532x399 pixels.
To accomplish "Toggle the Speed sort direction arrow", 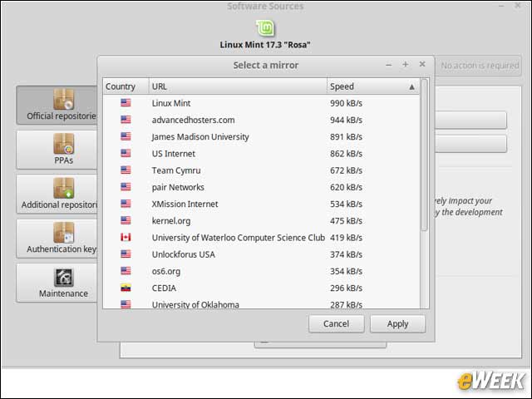I will tap(411, 87).
